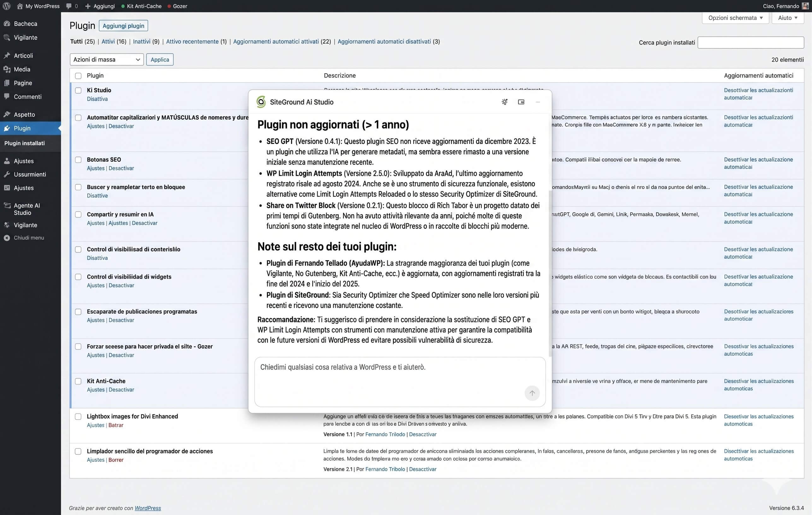812x515 pixels.
Task: Check Limplador sencillo del programador checkbox
Action: (x=78, y=451)
